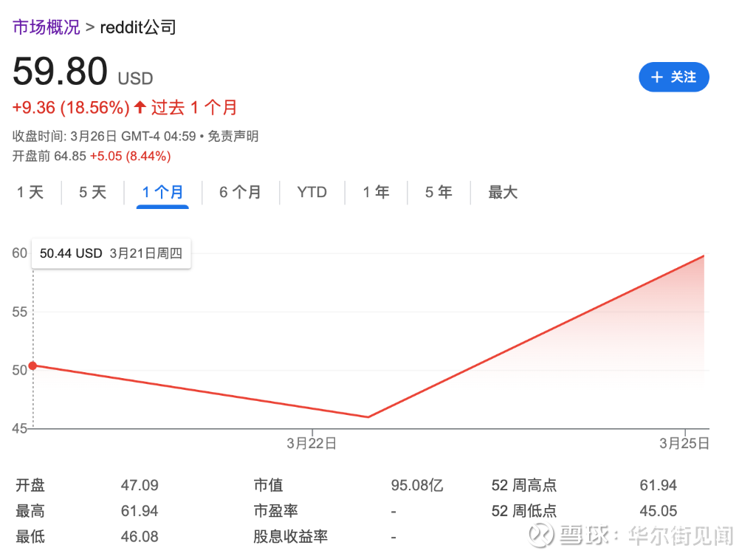The height and width of the screenshot is (559, 756).
Task: Open the 市场概况 breadcrumb link
Action: 47,27
